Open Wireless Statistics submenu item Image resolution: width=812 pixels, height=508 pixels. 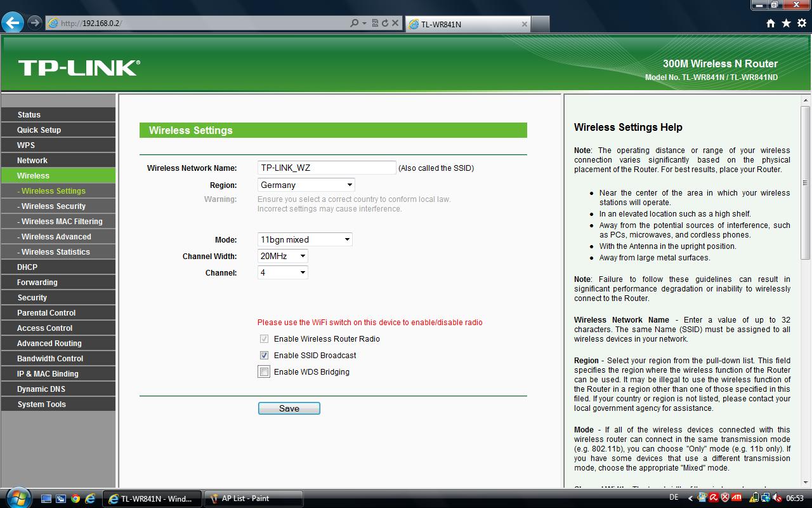58,251
